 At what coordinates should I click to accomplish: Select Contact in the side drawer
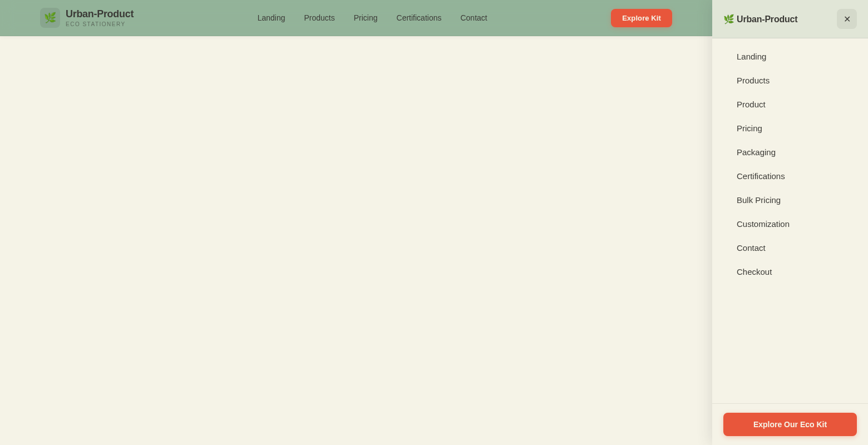(x=790, y=248)
